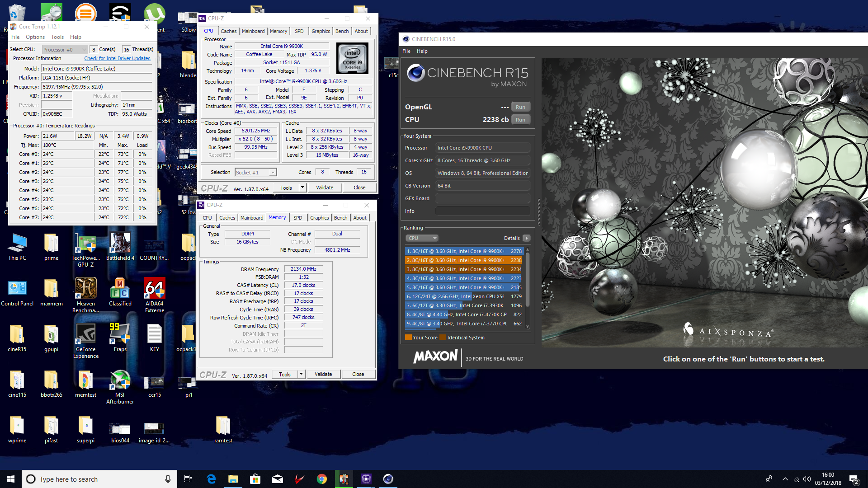Click the taskbar clock showing 16:00
The height and width of the screenshot is (488, 868).
828,479
